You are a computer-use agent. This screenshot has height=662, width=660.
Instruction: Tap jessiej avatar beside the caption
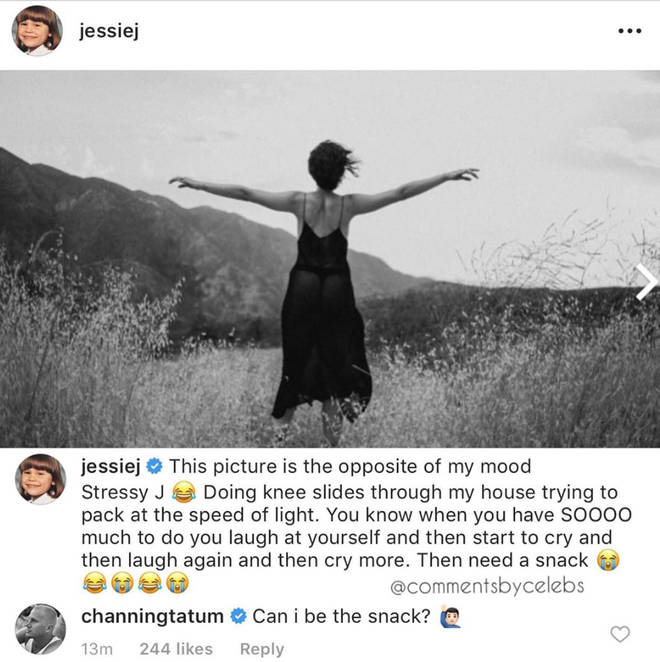click(x=40, y=479)
